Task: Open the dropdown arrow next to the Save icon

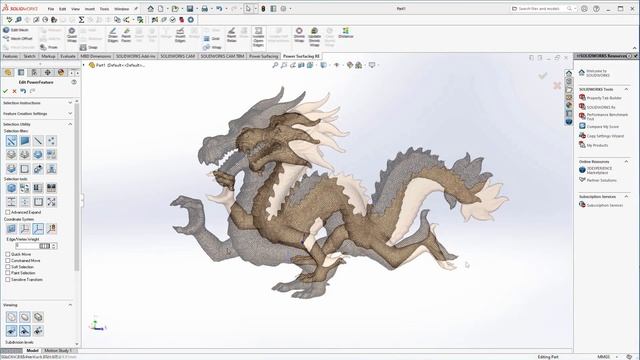Action: 196,9
